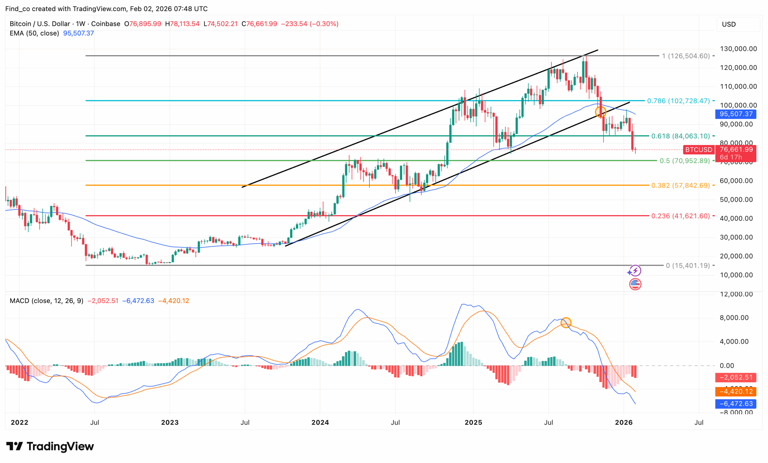Viewport: 768px width, 463px height.
Task: Click the 2024 label on time axis
Action: (320, 422)
